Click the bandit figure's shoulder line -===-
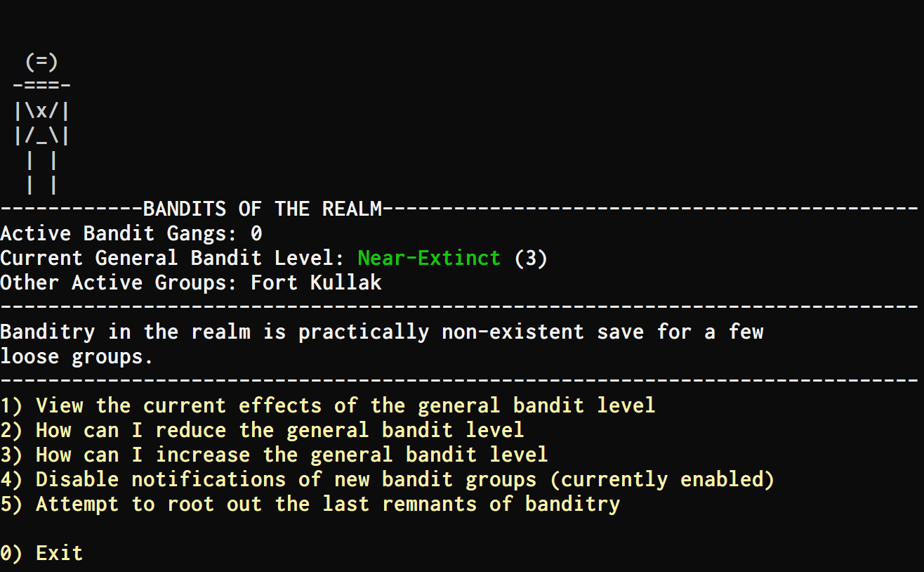 (x=41, y=87)
